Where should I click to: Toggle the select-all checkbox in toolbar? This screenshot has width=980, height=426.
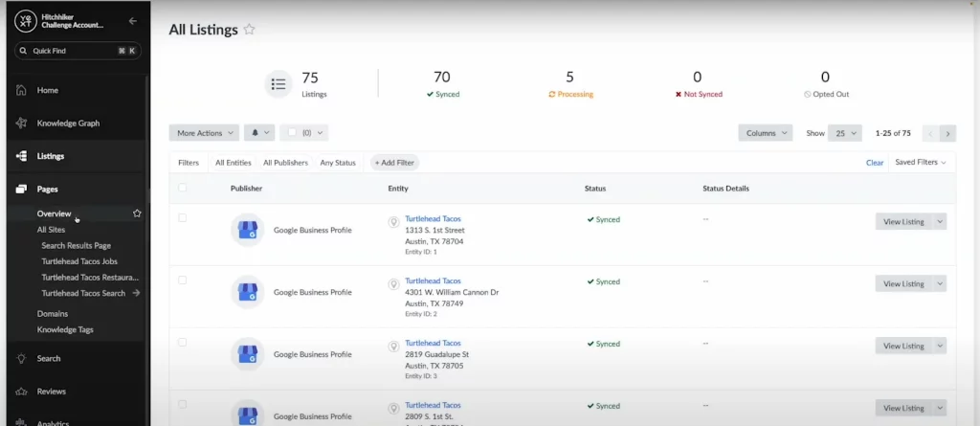(x=292, y=133)
